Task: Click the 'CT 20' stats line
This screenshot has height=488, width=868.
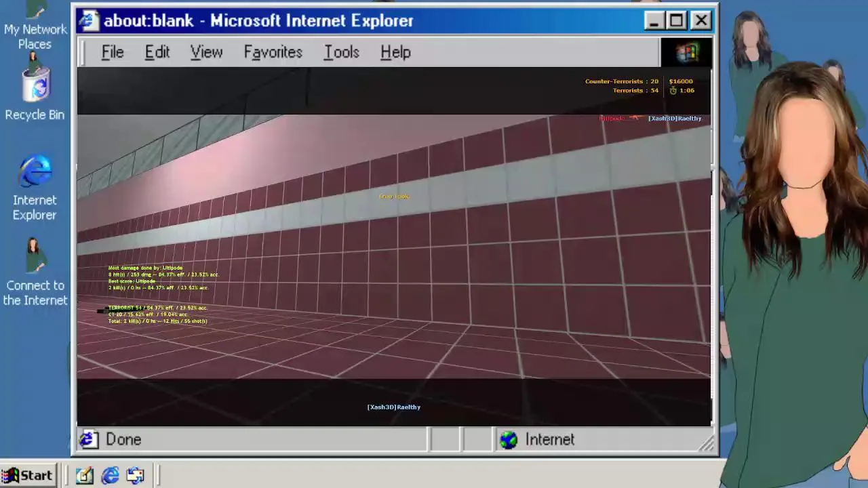Action: click(x=148, y=314)
